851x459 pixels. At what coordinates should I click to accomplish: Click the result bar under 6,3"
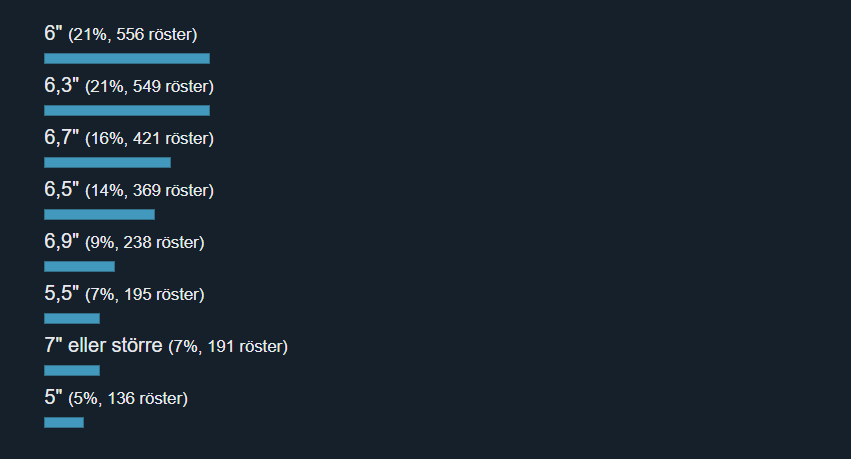[127, 111]
